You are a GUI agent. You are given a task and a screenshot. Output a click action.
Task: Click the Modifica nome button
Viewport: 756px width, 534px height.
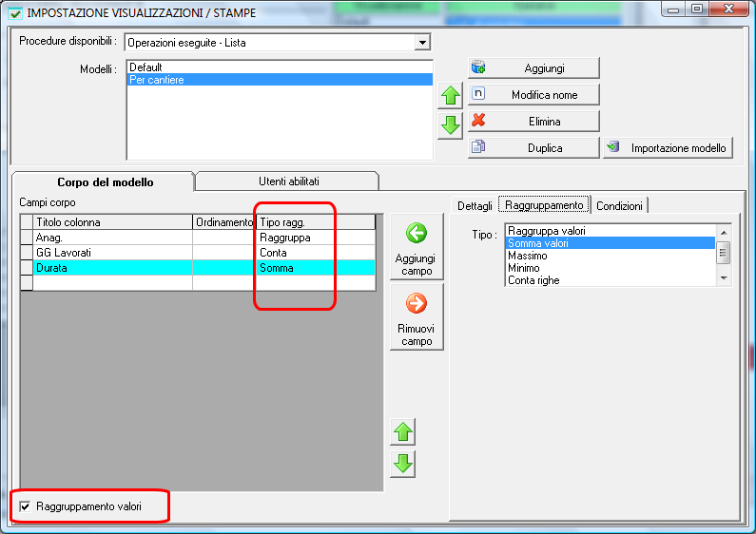(x=533, y=94)
